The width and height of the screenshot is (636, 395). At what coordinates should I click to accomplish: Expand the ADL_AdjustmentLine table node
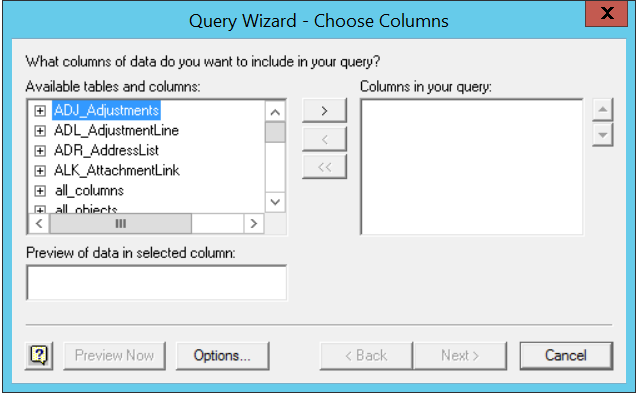(x=40, y=131)
